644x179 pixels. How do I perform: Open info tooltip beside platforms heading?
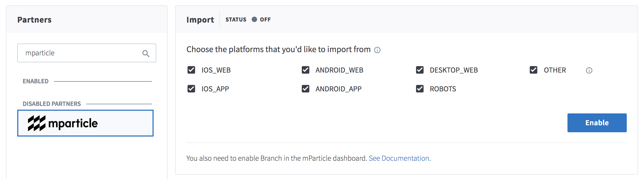pyautogui.click(x=377, y=50)
